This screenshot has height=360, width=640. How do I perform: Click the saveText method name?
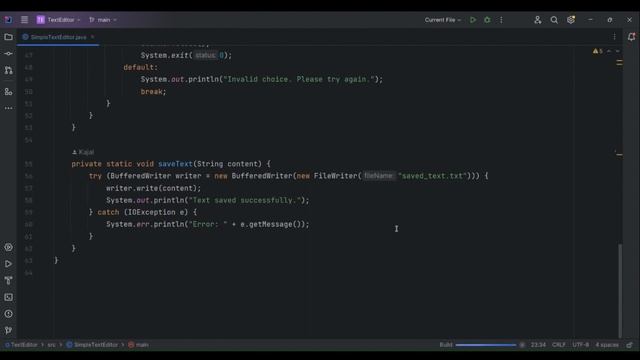[175, 164]
